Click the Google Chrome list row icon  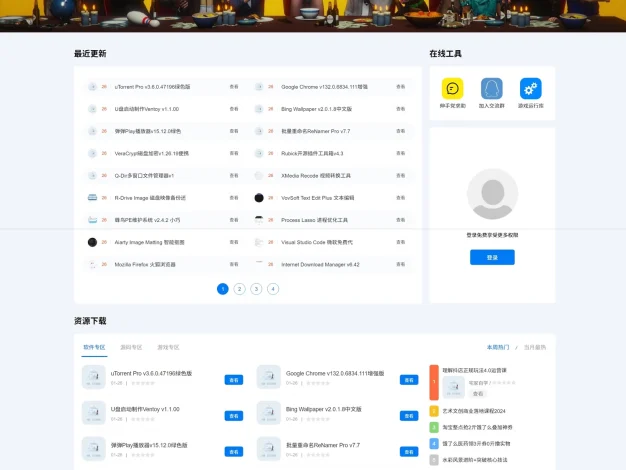[259, 87]
